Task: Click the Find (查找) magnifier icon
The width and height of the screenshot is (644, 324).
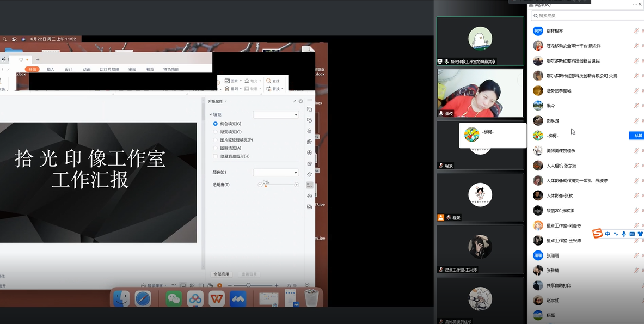Action: click(x=268, y=81)
